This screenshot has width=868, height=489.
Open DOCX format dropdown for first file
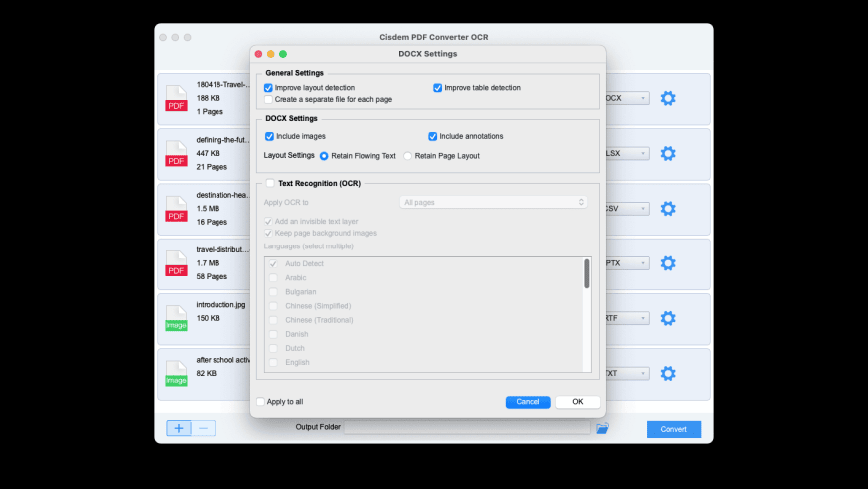tap(627, 98)
